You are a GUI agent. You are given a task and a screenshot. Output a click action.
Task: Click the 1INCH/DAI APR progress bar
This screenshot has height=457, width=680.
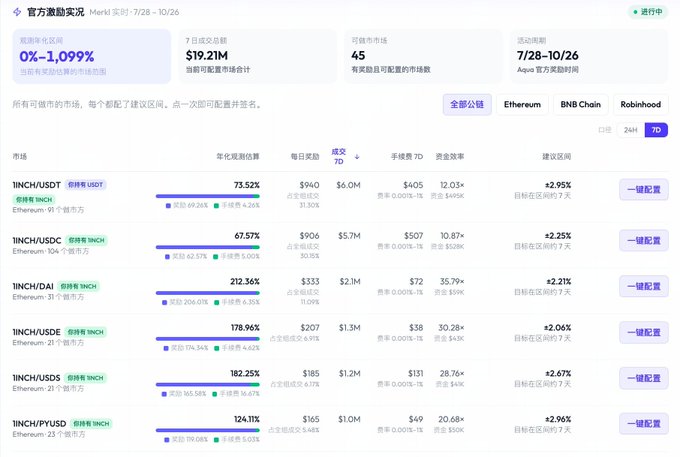click(208, 293)
